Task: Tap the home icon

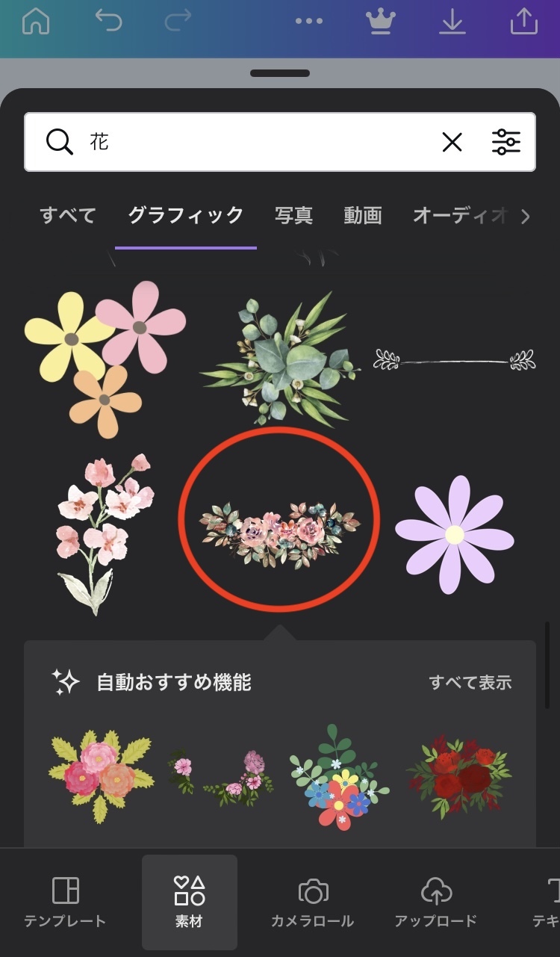Action: (x=35, y=22)
